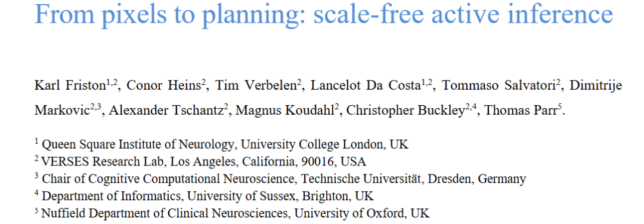
Task: Click the name Dimitrije at line end
Action: 596,85
